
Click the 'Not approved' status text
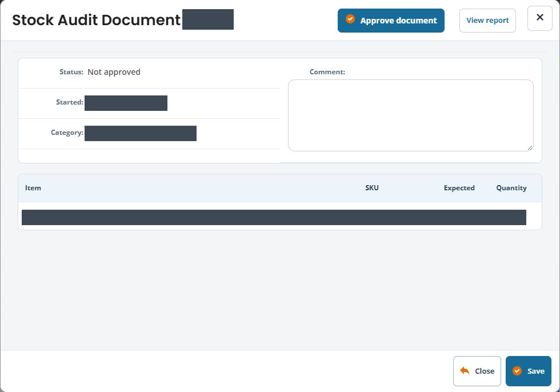(x=114, y=72)
